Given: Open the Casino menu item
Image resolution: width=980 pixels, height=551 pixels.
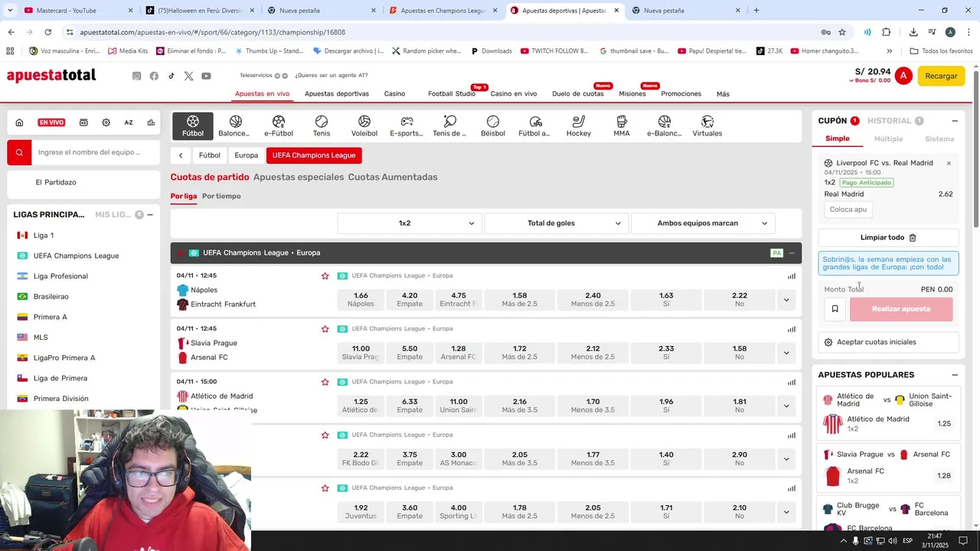Looking at the screenshot, I should pyautogui.click(x=394, y=93).
